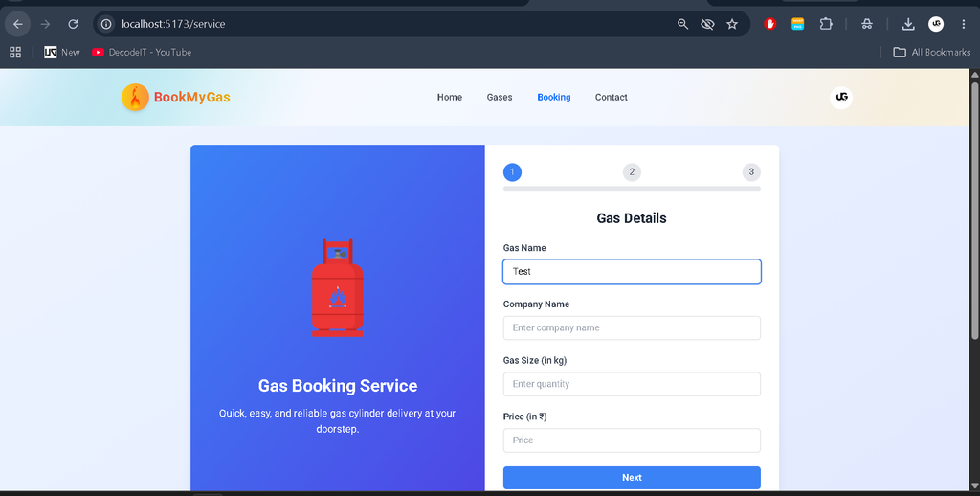Open the Contact nav link

[x=612, y=98]
